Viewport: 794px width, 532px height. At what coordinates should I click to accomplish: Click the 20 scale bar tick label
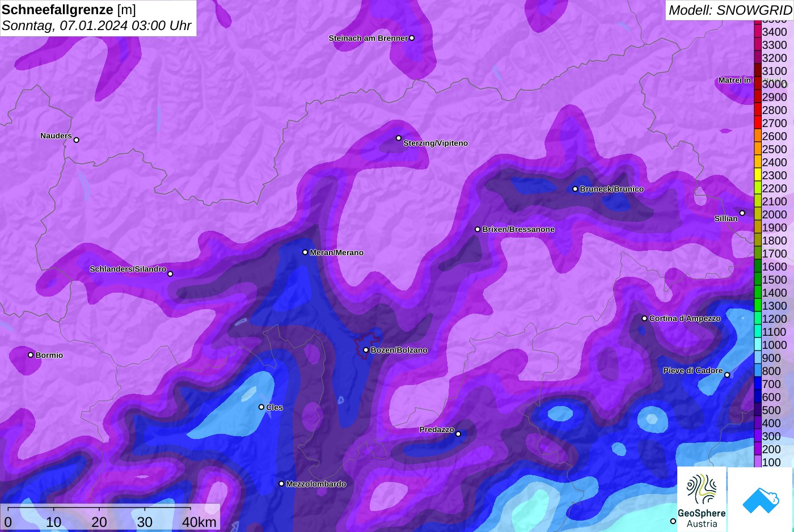[x=99, y=522]
